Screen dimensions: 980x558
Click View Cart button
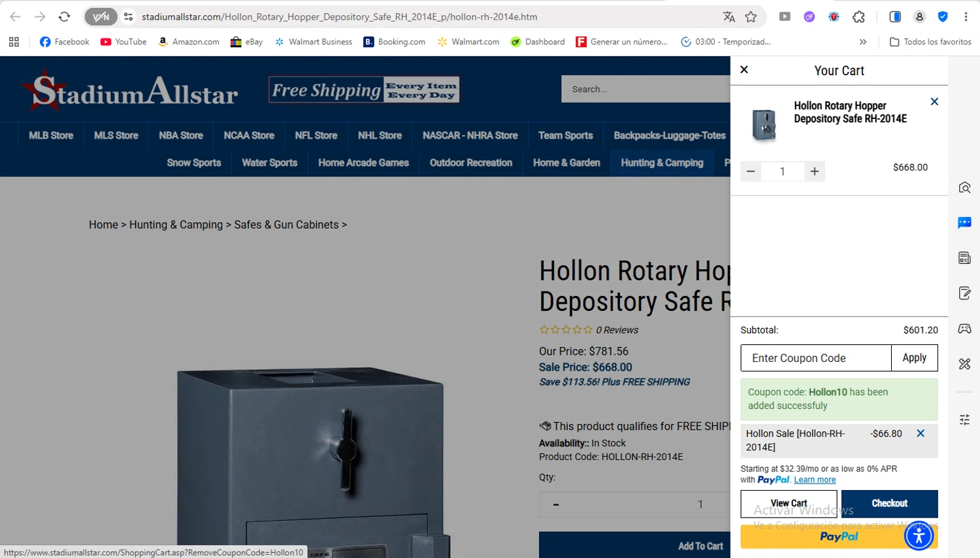(789, 503)
